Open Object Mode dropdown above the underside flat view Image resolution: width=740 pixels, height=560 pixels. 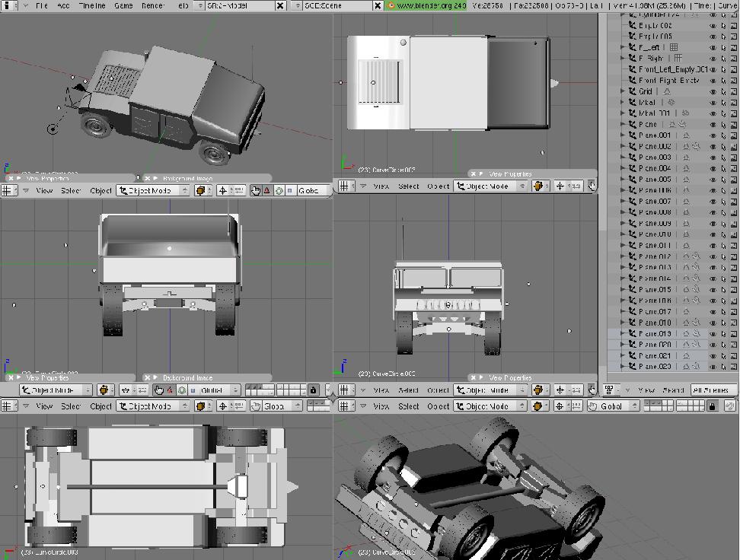pyautogui.click(x=153, y=406)
